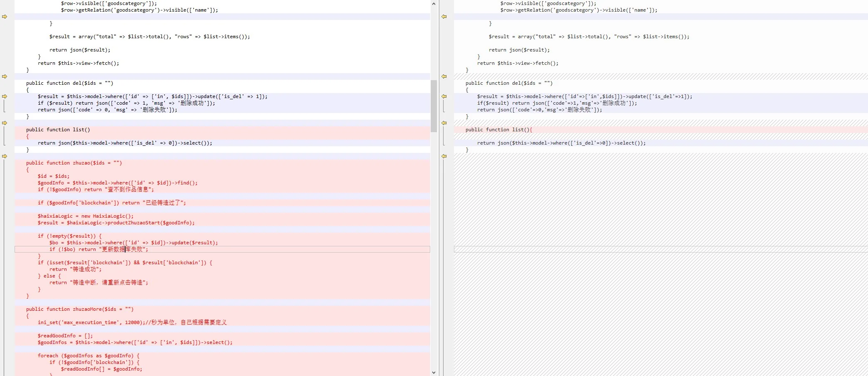Click right gutter arrow beside '$result=$this->model' update line
The image size is (868, 376).
coord(444,96)
